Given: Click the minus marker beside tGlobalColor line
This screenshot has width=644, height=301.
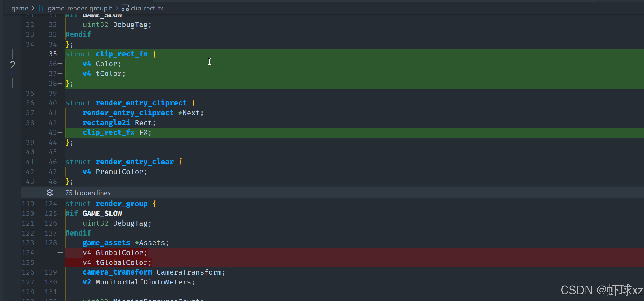Looking at the screenshot, I should click(60, 262).
